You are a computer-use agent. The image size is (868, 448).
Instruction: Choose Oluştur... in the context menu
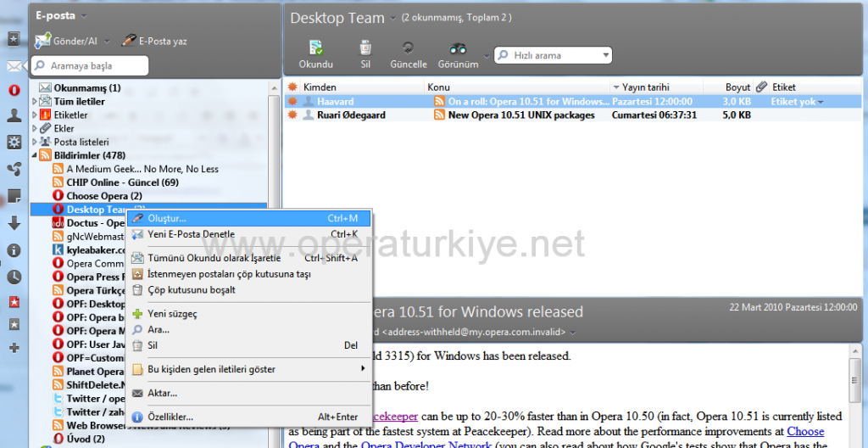click(249, 218)
